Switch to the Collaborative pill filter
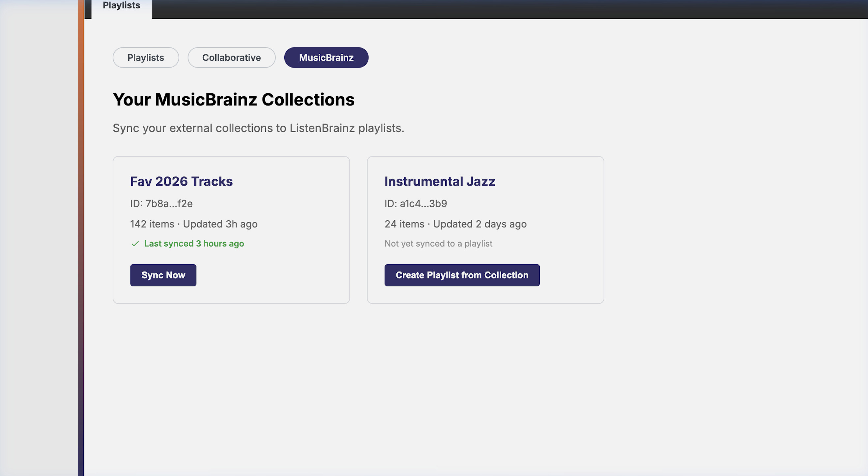Image resolution: width=868 pixels, height=476 pixels. (x=231, y=58)
